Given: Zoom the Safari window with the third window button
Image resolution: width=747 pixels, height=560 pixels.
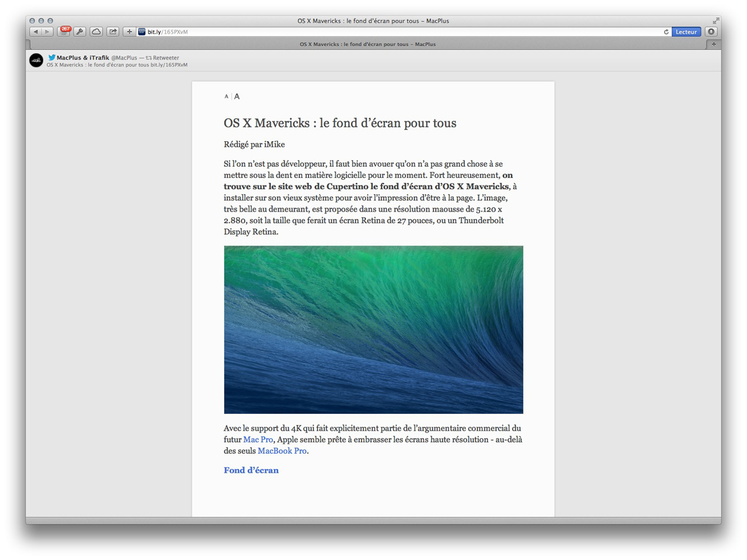Looking at the screenshot, I should [x=50, y=21].
